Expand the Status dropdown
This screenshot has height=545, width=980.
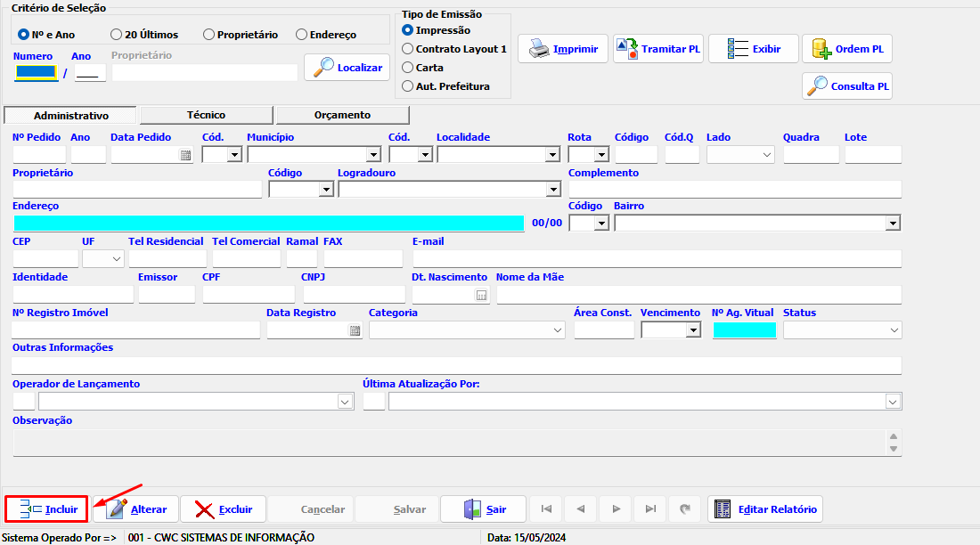point(894,330)
